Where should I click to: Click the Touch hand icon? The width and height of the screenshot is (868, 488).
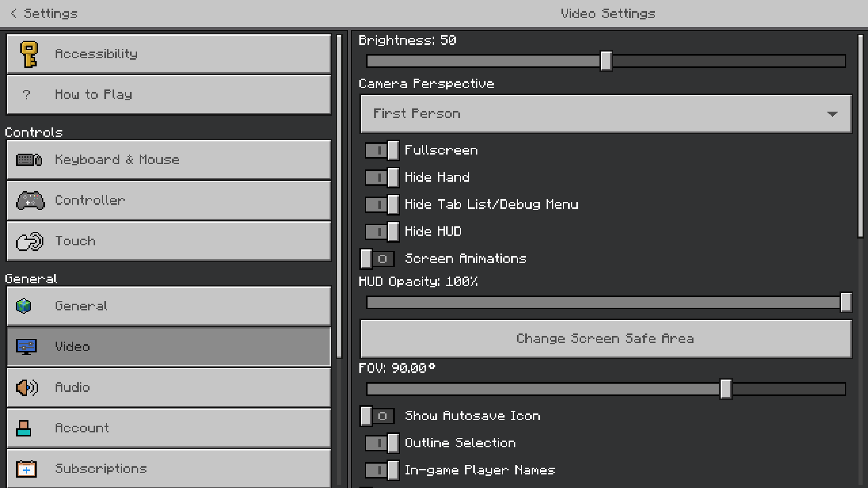(x=30, y=241)
